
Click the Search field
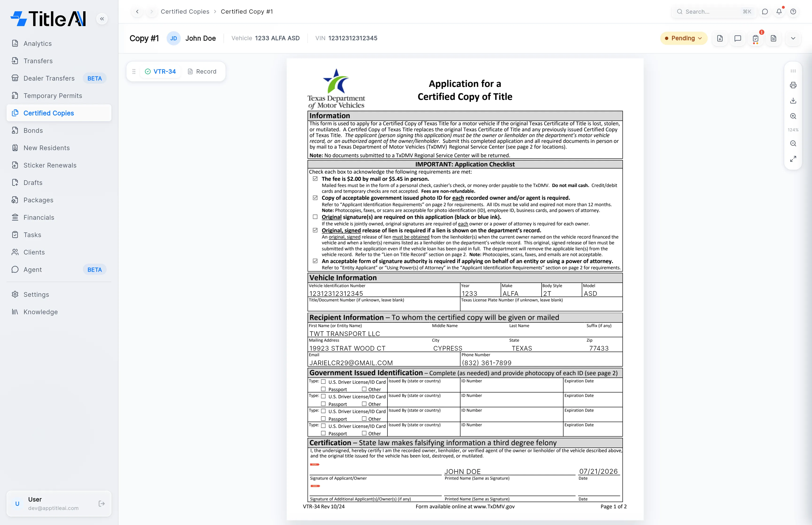click(714, 12)
